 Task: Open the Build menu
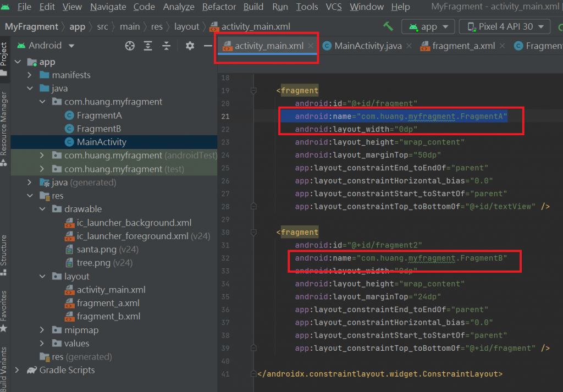pyautogui.click(x=253, y=7)
